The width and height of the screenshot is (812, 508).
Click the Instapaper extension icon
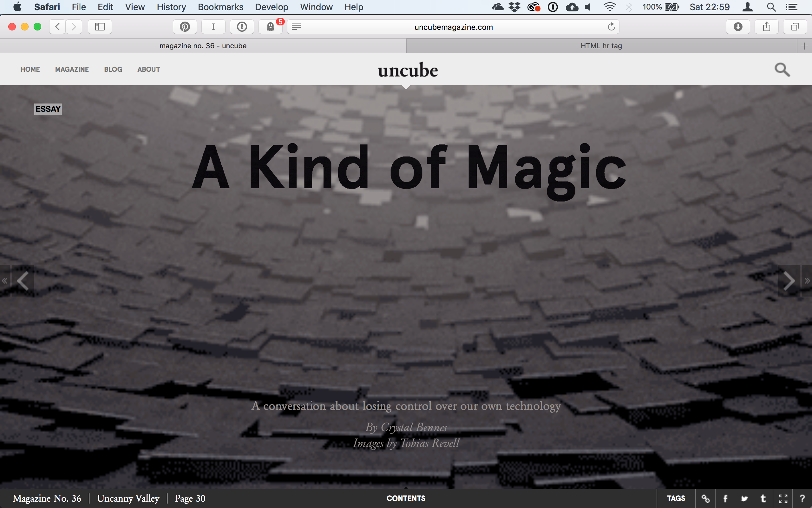click(x=213, y=27)
